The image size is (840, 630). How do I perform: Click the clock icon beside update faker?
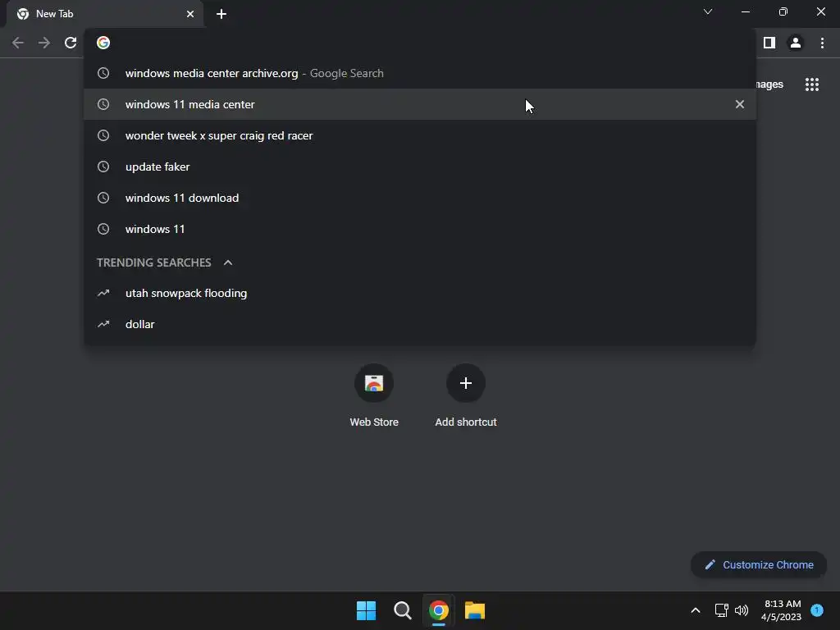103,167
